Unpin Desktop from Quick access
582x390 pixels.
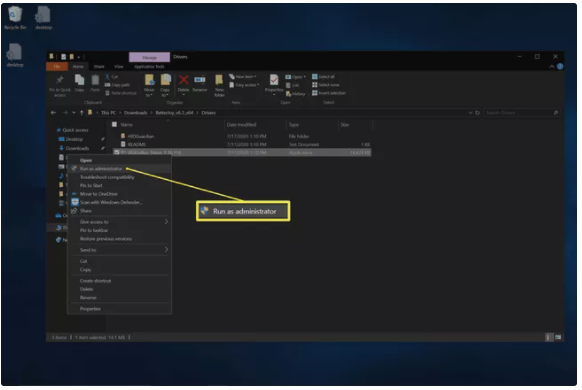point(103,139)
